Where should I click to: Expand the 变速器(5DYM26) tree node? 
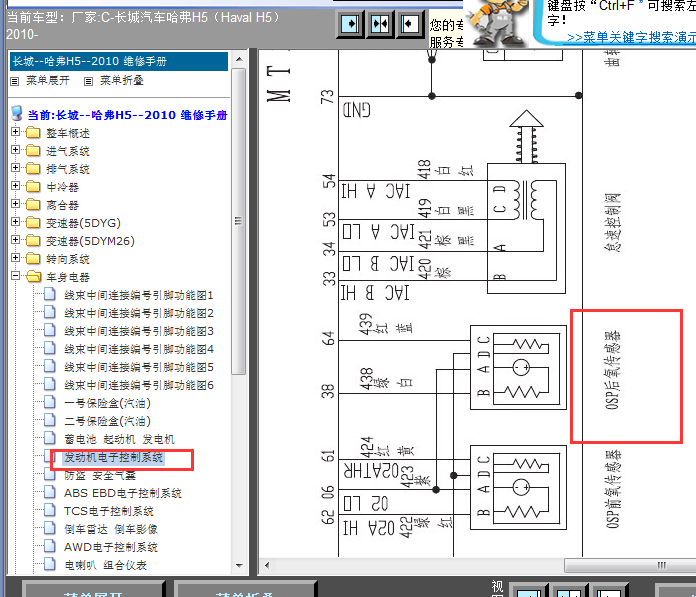(16, 240)
